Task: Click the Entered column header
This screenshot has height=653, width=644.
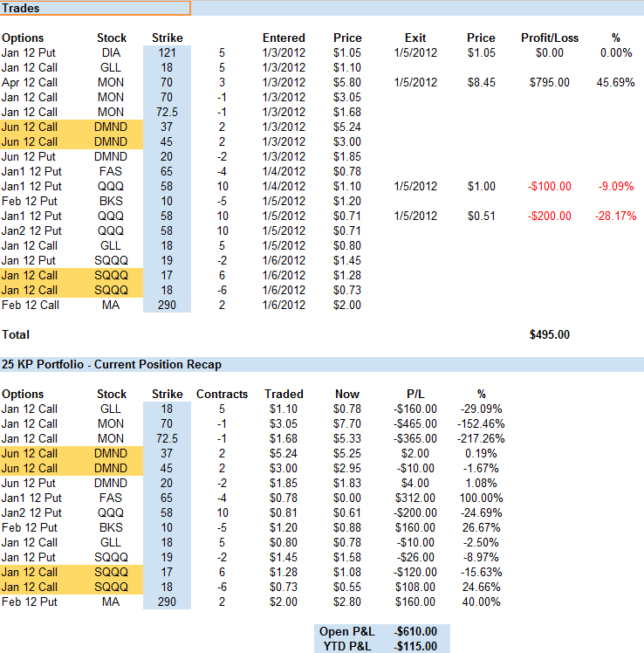Action: [x=284, y=38]
